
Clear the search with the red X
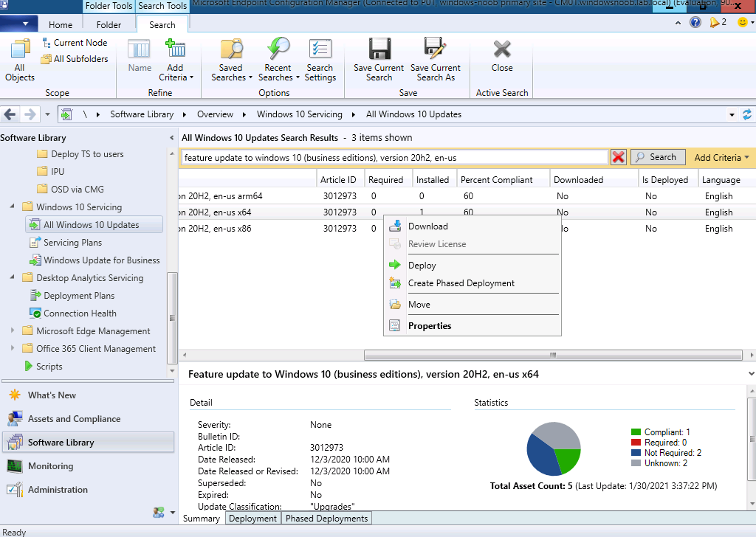pyautogui.click(x=618, y=158)
